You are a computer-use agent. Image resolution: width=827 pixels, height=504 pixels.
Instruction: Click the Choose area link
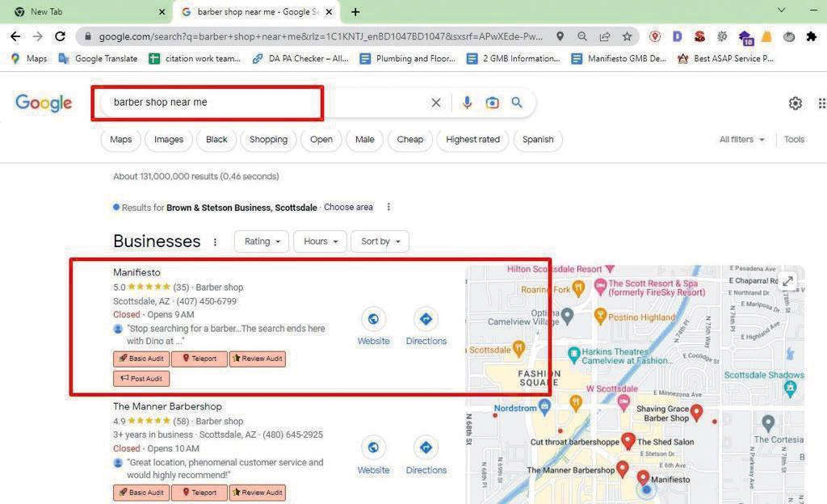[348, 208]
